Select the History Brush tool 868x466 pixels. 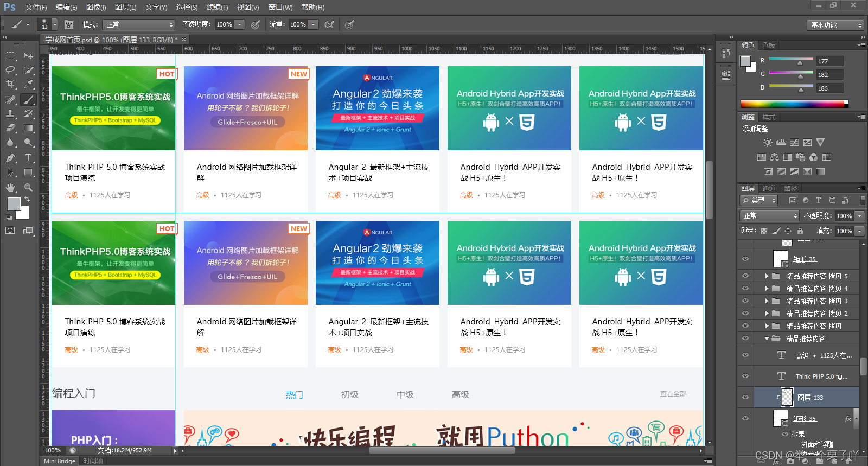tap(28, 114)
